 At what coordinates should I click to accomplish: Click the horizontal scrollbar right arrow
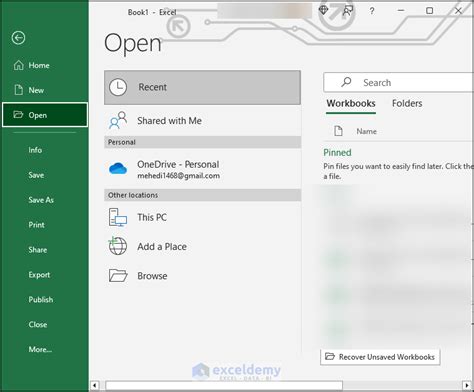click(467, 386)
